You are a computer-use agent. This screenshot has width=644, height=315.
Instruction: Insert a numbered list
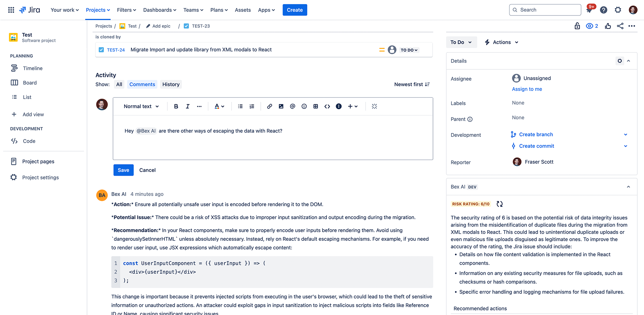pyautogui.click(x=252, y=106)
